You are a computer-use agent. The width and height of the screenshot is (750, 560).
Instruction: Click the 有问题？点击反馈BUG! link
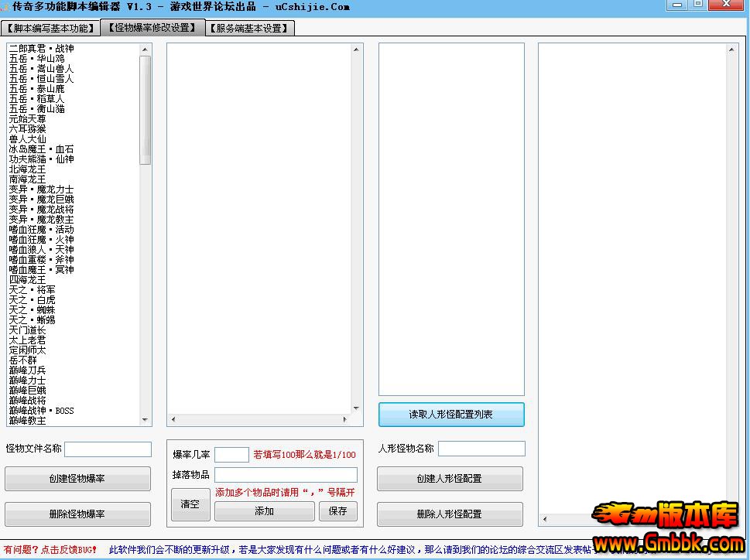[51, 550]
